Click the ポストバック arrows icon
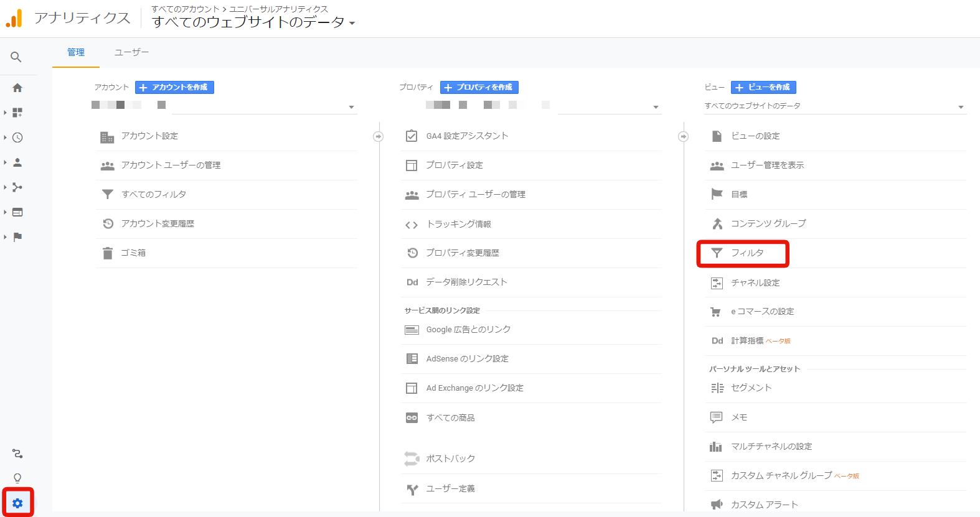 [412, 459]
